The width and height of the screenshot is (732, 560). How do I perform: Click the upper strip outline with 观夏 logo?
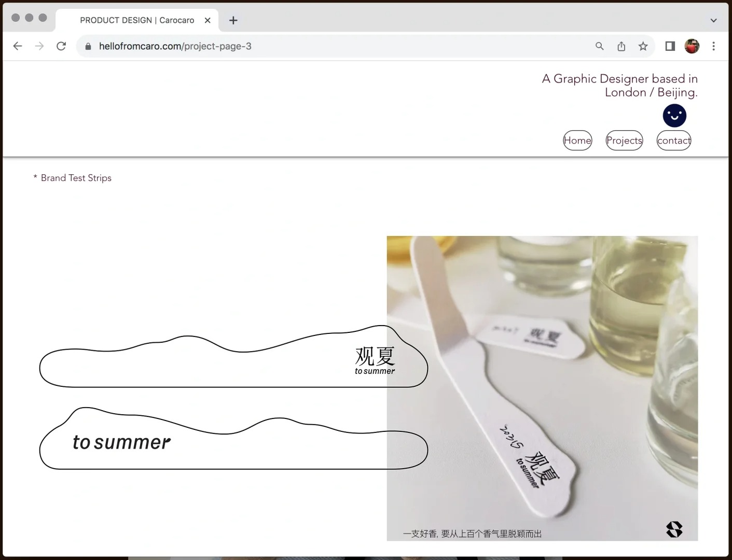tap(233, 357)
